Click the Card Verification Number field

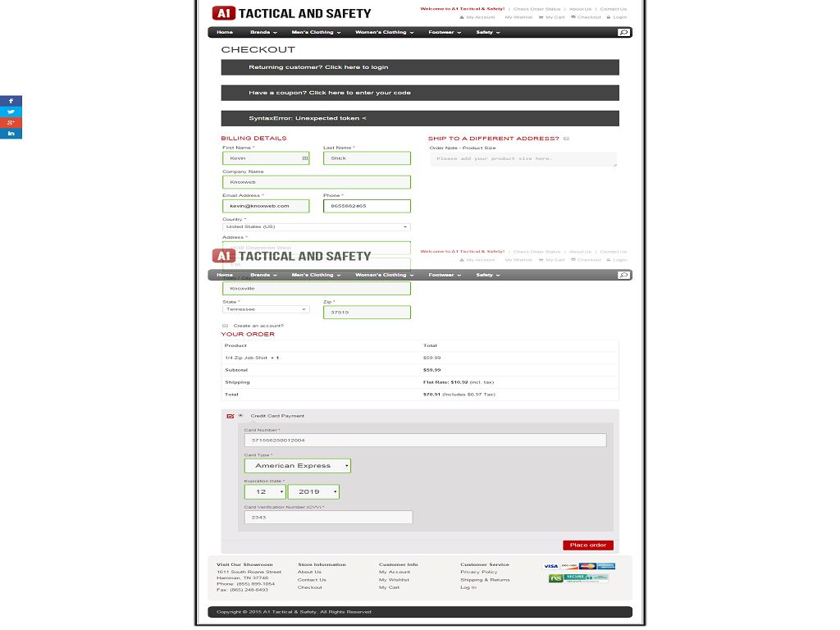point(328,518)
